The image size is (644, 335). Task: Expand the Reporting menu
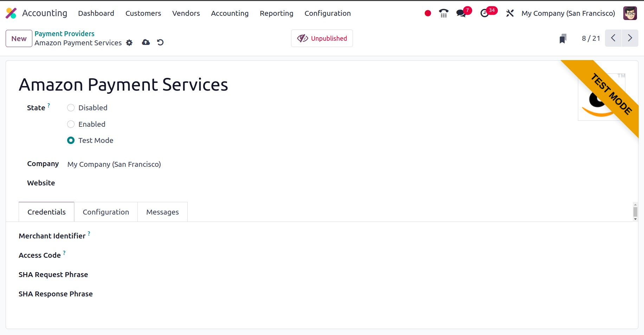tap(276, 13)
